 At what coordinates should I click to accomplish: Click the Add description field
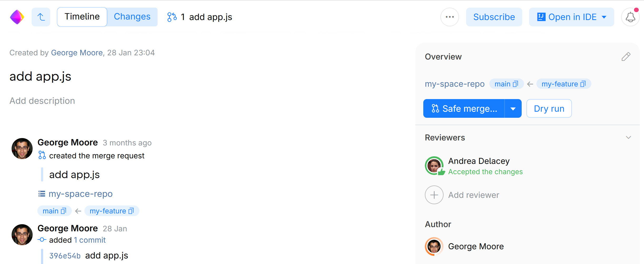(x=42, y=101)
